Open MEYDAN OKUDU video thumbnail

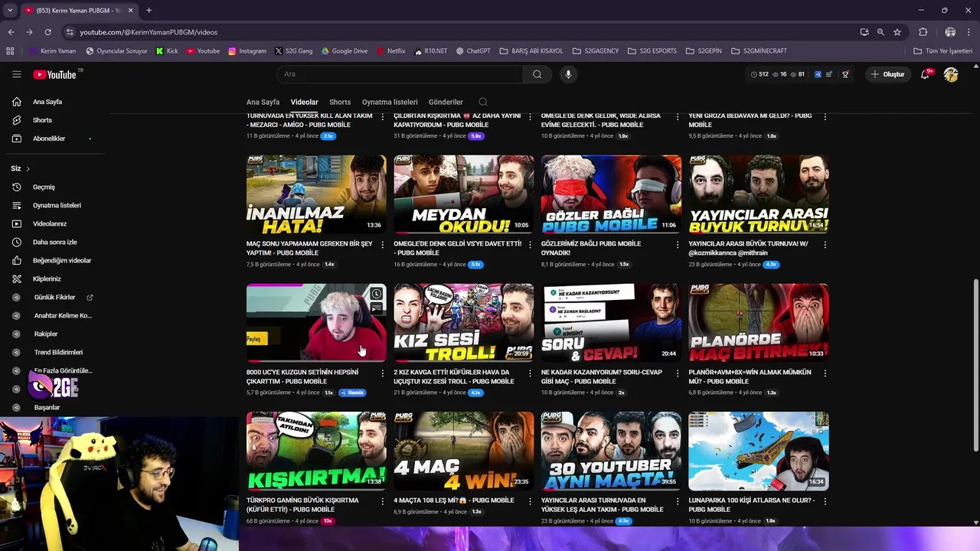464,194
